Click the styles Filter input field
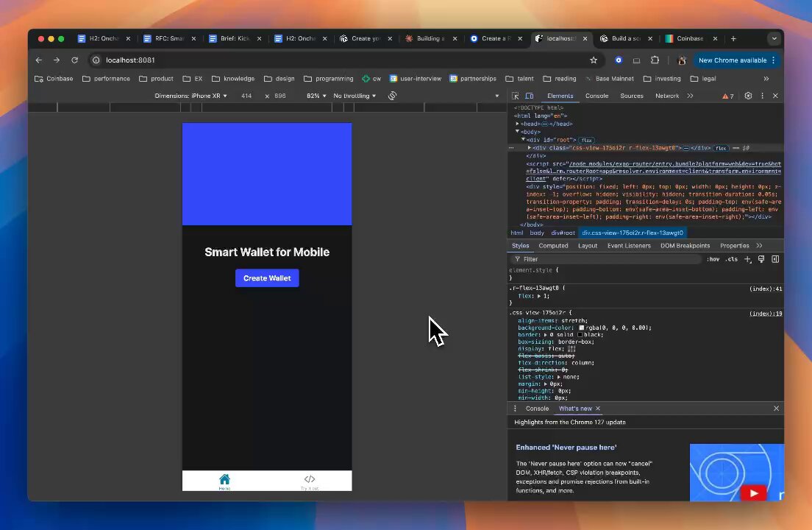812x530 pixels. point(606,259)
